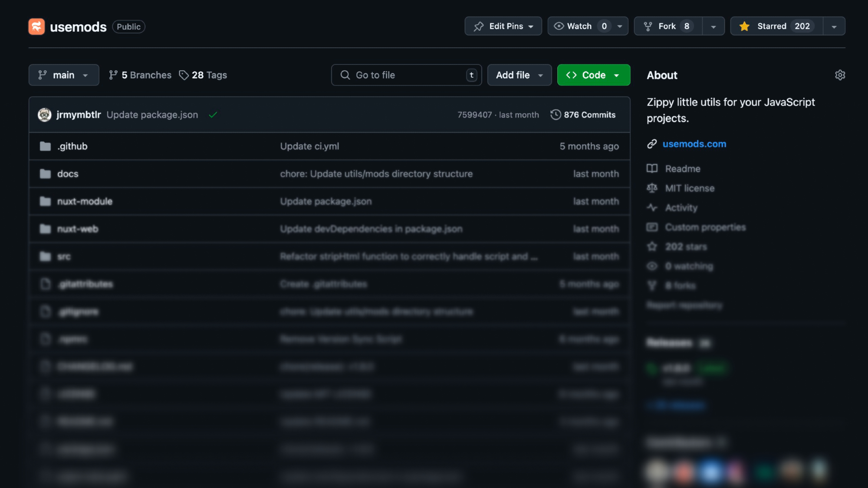This screenshot has height=488, width=868.
Task: Click the 28 Tags tag icon
Action: click(184, 75)
